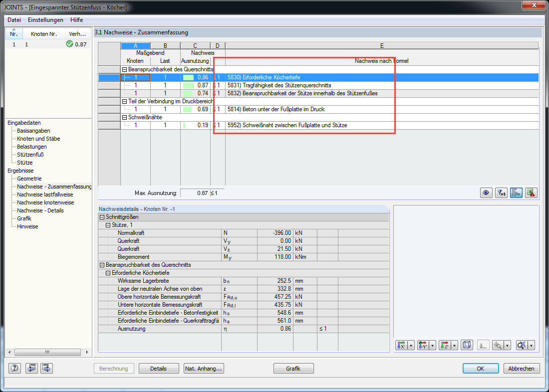Click the 'Nat. Anhang...' button

[204, 369]
